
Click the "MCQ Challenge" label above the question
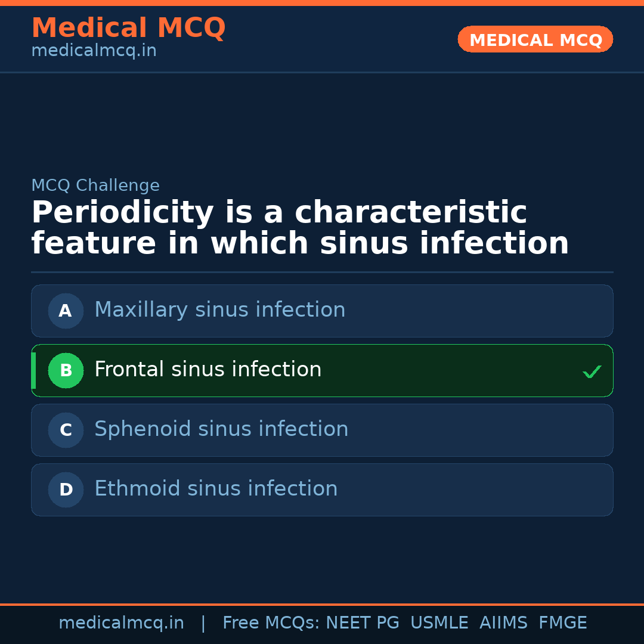pos(95,185)
